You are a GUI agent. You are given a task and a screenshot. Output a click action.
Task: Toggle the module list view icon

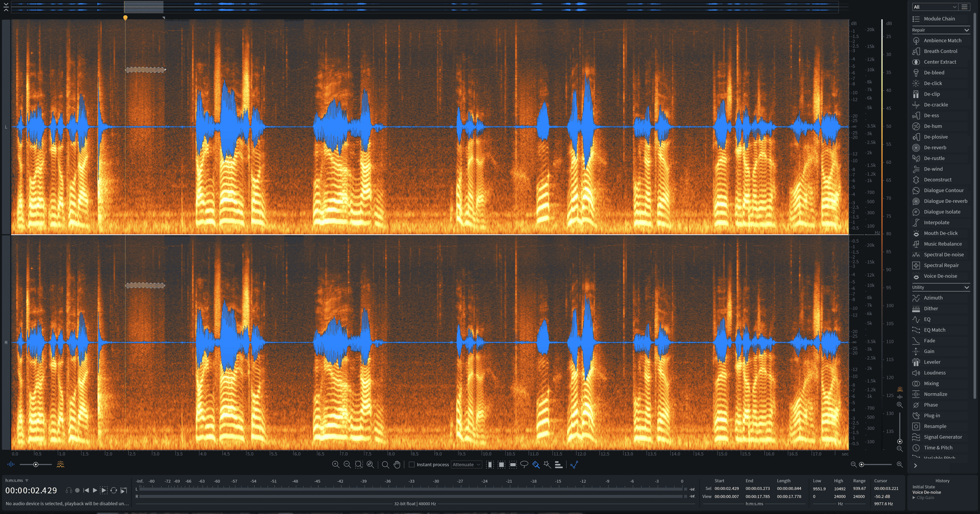[964, 7]
